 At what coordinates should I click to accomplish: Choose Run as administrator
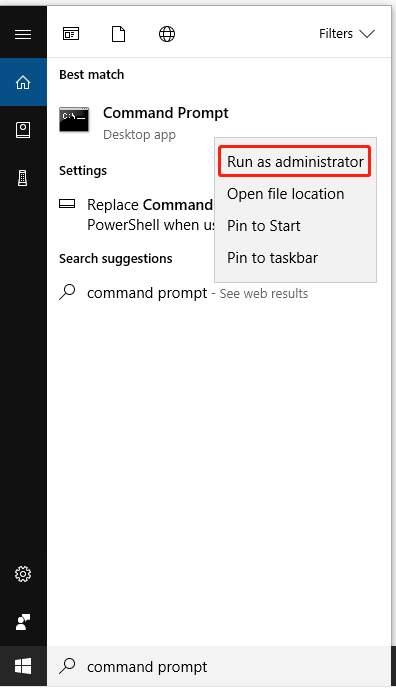295,162
